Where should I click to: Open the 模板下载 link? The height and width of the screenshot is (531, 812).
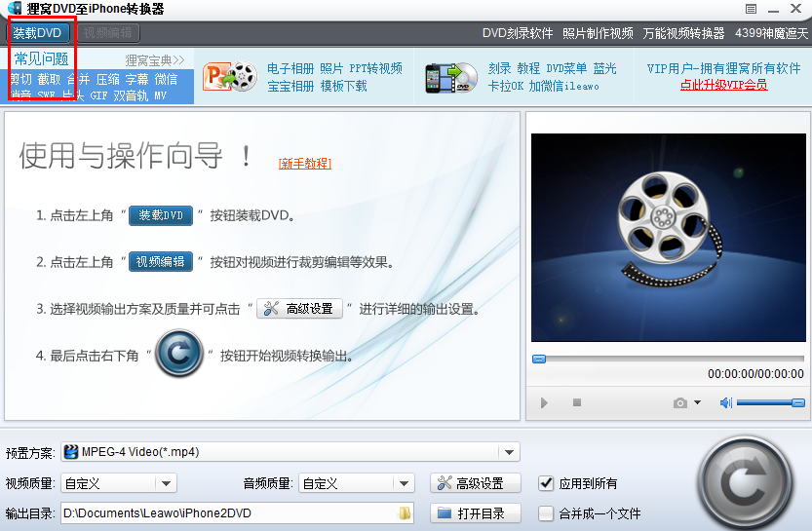click(344, 87)
